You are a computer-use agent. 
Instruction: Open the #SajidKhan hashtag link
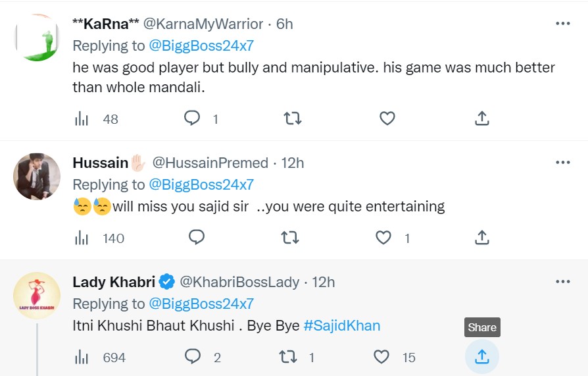tap(342, 326)
